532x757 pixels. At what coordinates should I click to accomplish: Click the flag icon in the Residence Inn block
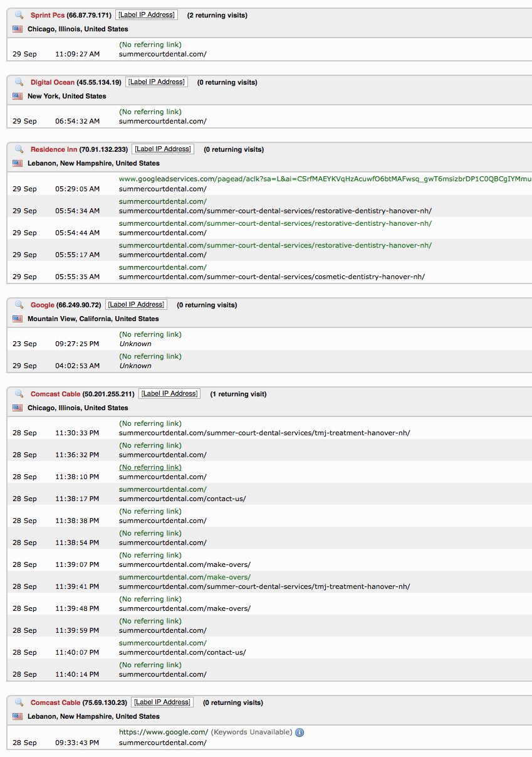[18, 163]
